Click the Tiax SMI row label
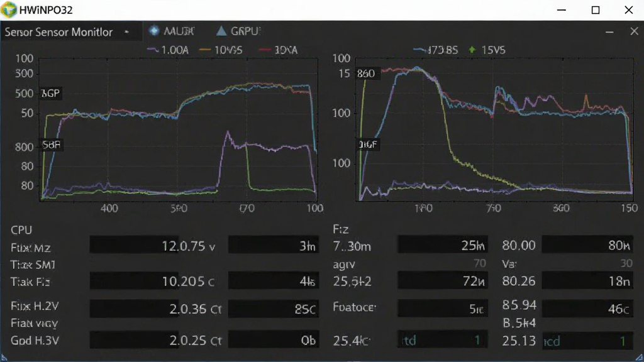Viewport: 644px width, 362px height. click(33, 265)
